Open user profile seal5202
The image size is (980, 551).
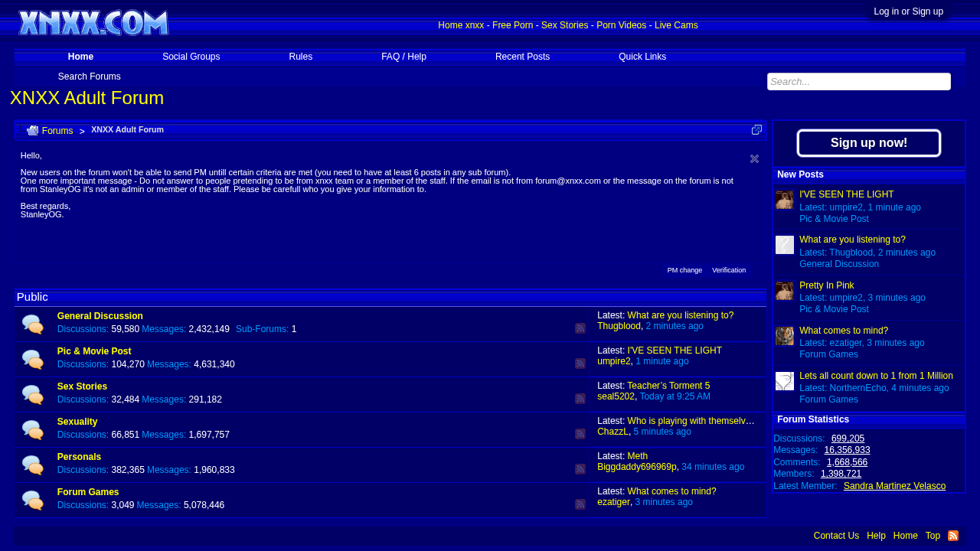616,396
